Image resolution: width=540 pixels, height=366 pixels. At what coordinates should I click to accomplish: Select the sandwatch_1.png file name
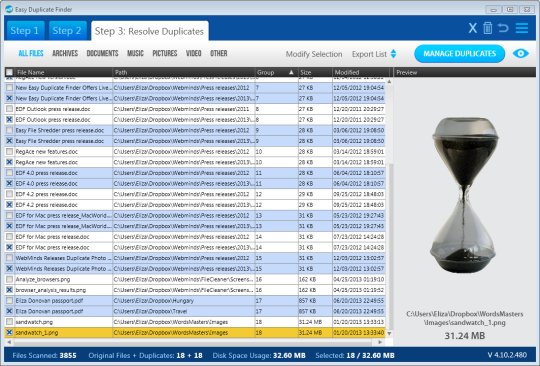[x=37, y=333]
